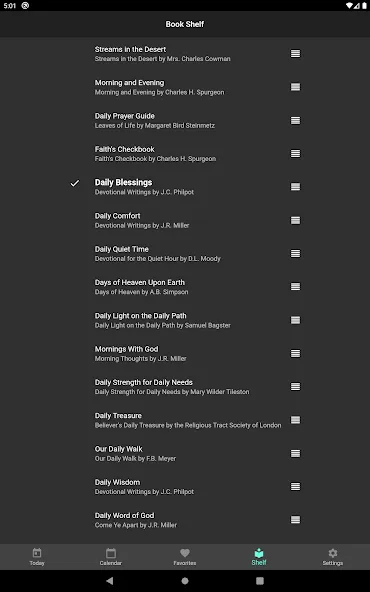The width and height of the screenshot is (370, 592).
Task: Tap the Android home circle button
Action: pyautogui.click(x=185, y=581)
